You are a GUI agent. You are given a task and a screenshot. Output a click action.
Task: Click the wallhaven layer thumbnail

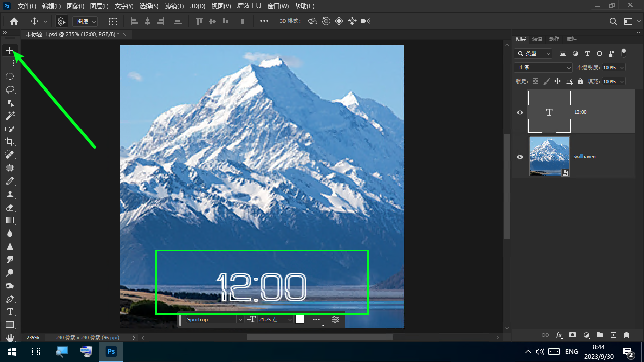(x=549, y=157)
